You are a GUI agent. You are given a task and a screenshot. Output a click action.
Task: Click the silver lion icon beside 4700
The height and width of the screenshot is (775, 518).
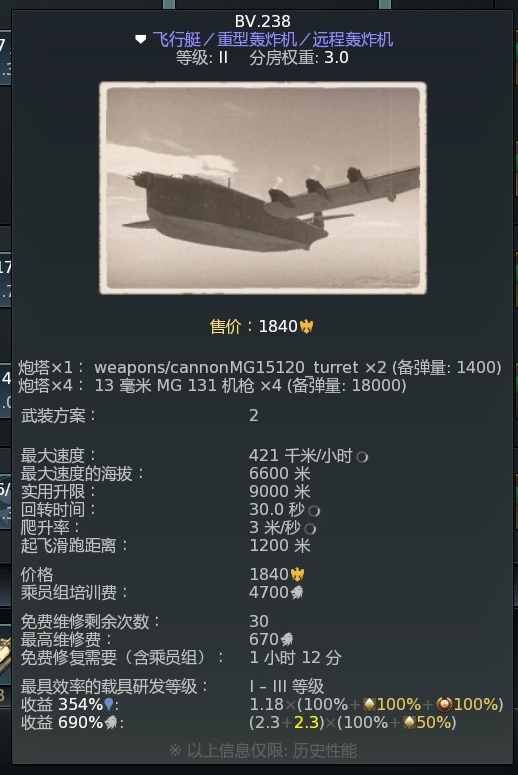click(297, 592)
